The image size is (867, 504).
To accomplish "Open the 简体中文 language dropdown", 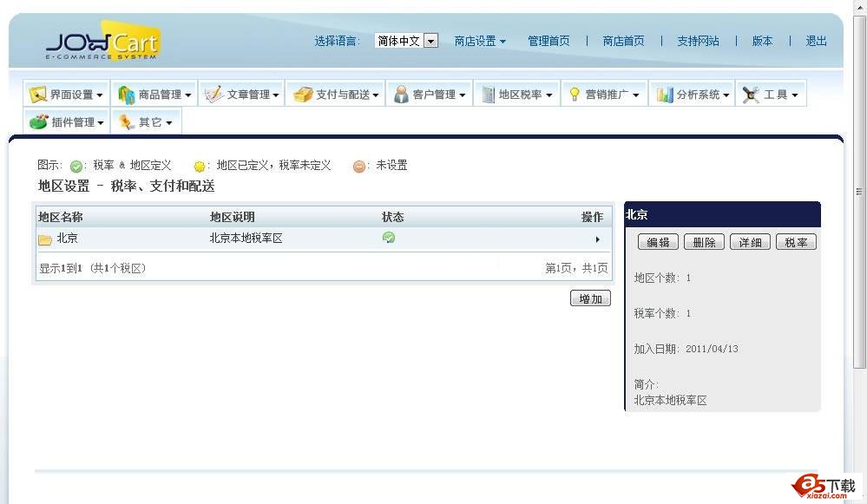I will [406, 41].
